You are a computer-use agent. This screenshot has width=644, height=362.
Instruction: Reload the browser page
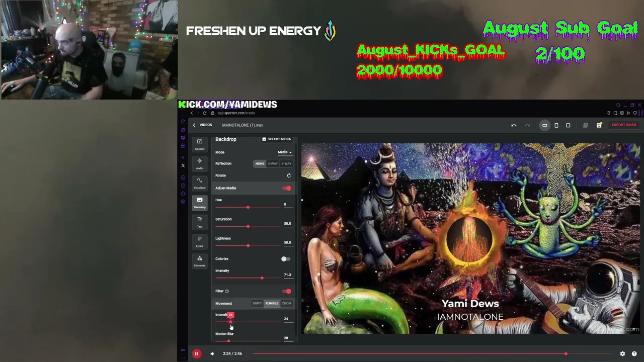coord(204,113)
